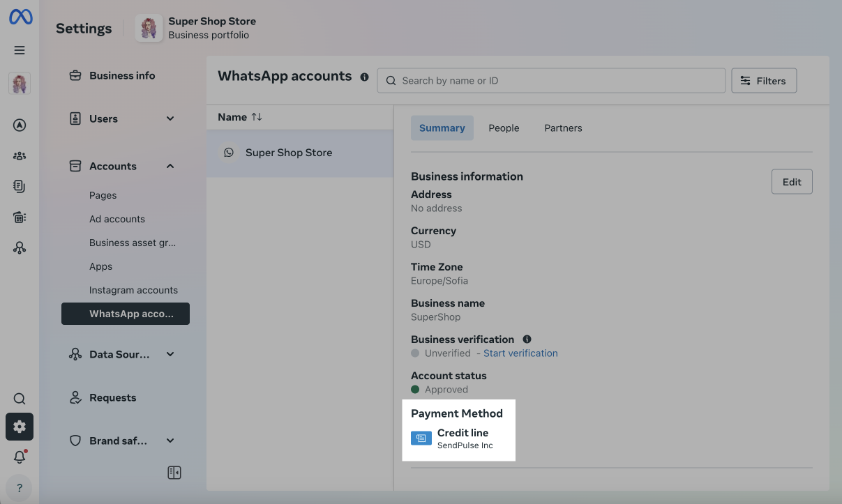Click the Meta logo icon
The width and height of the screenshot is (842, 504).
pyautogui.click(x=20, y=17)
